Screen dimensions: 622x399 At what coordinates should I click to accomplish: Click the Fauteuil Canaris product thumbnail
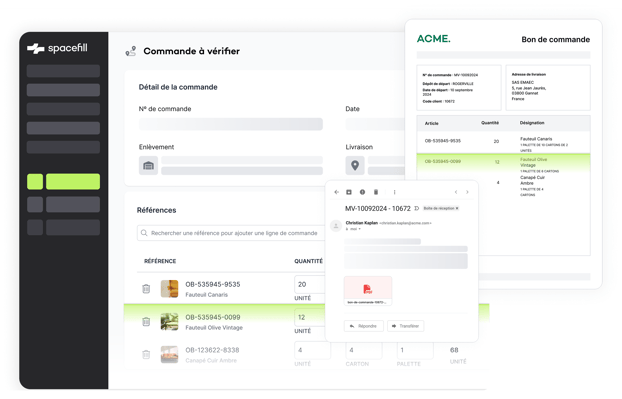click(169, 289)
